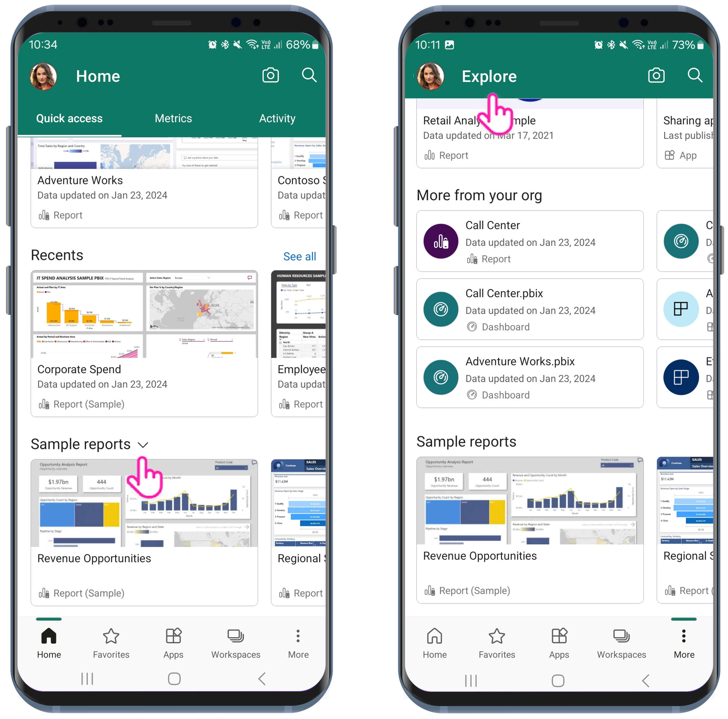Tap the Search icon on Explore

pyautogui.click(x=696, y=76)
